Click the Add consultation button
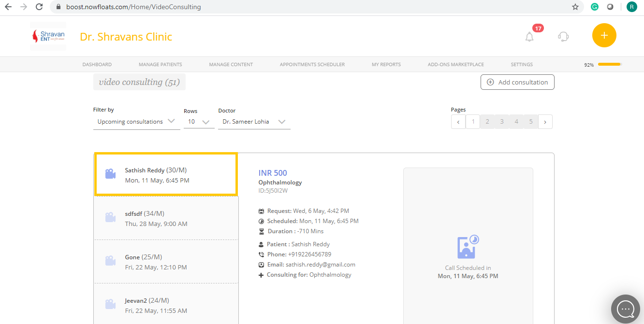The width and height of the screenshot is (644, 324). (x=517, y=82)
